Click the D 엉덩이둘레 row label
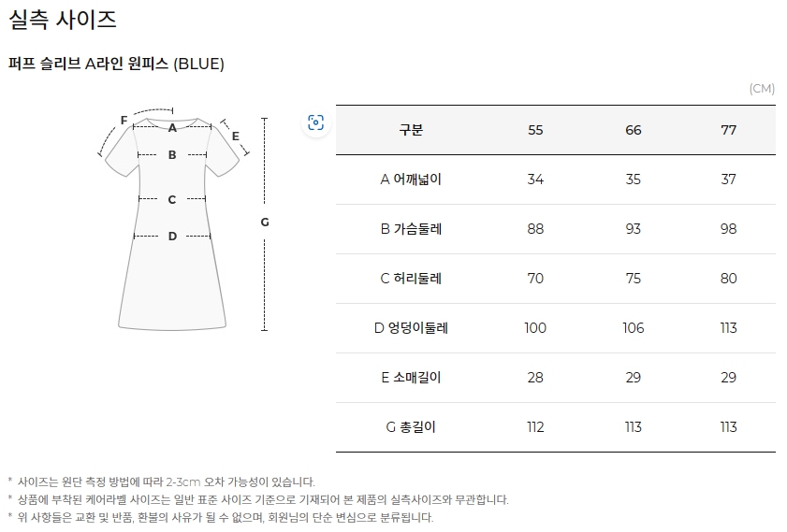 (411, 328)
